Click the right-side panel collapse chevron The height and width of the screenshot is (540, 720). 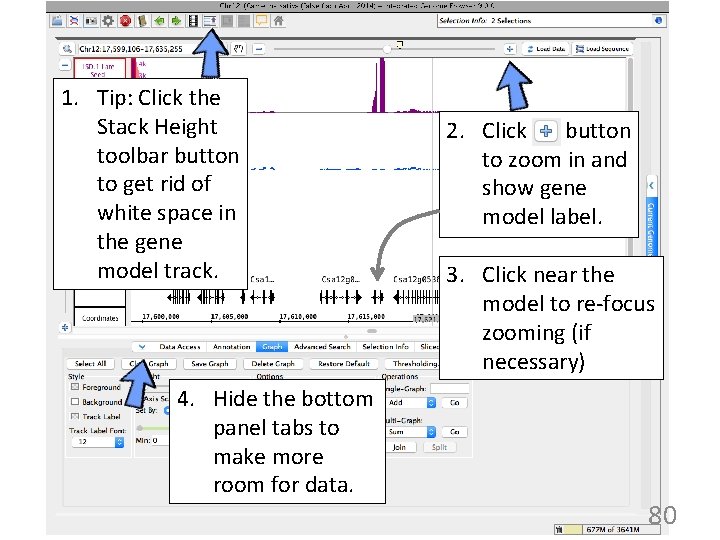tap(651, 185)
